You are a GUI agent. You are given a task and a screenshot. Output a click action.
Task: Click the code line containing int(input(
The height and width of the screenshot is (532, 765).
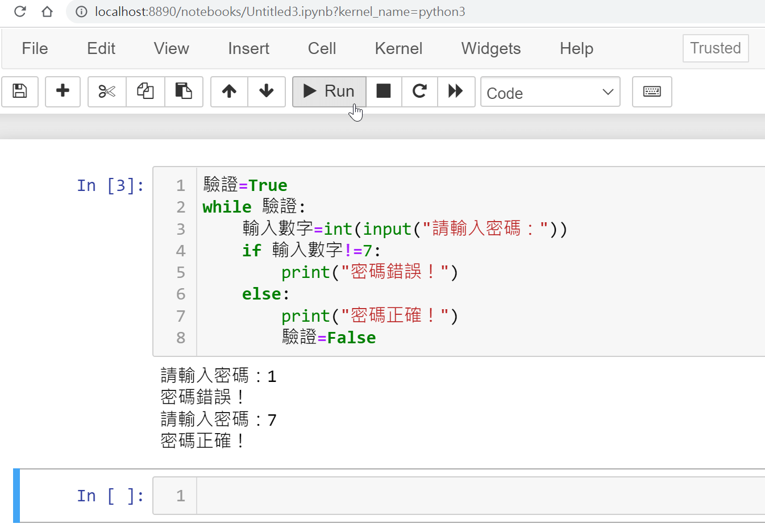coord(405,229)
